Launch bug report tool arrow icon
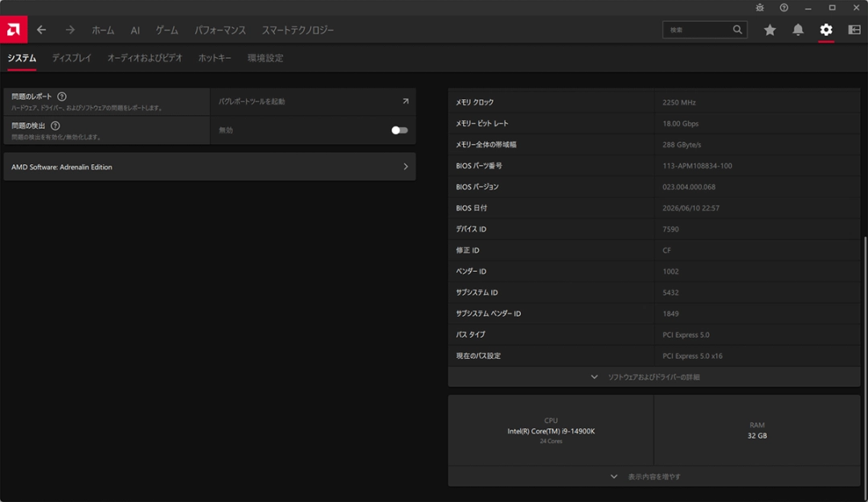868x502 pixels. pos(405,101)
